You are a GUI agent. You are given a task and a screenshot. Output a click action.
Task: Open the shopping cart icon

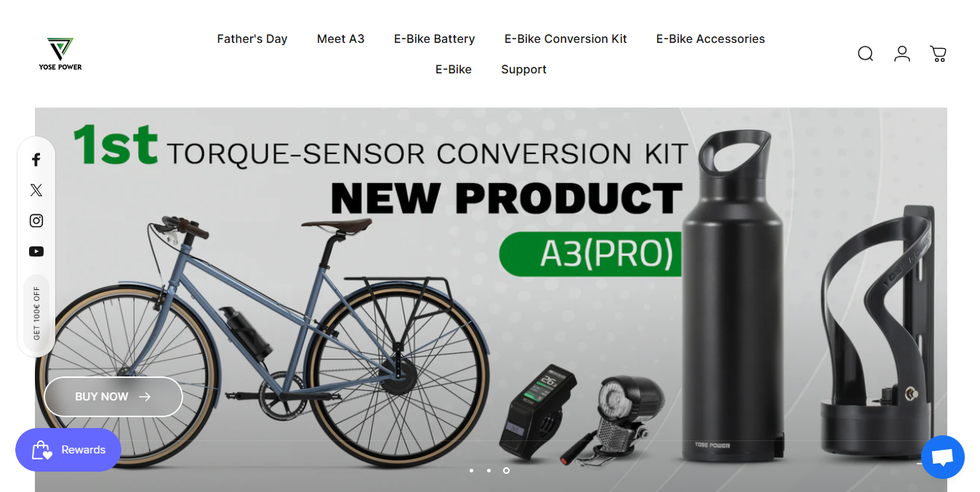point(938,54)
